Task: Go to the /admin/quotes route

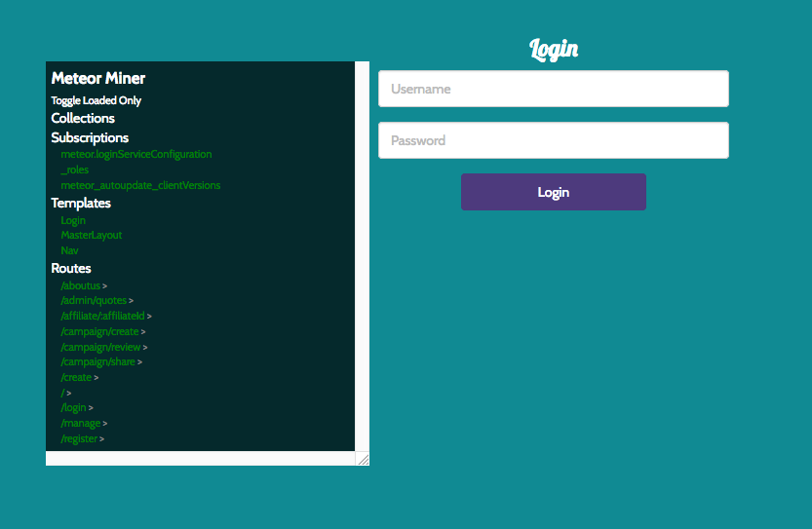Action: pos(94,300)
